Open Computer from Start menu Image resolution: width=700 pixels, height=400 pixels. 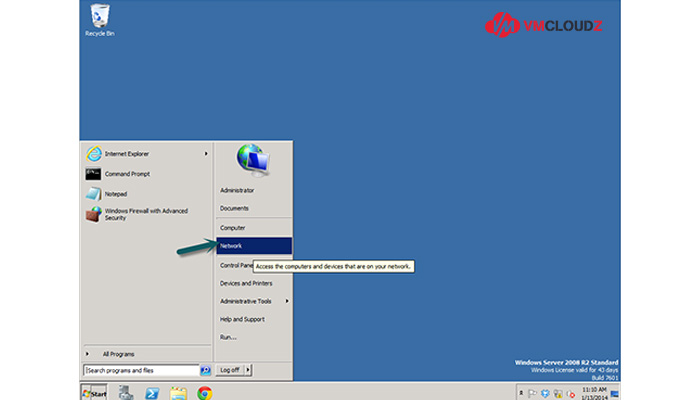233,228
